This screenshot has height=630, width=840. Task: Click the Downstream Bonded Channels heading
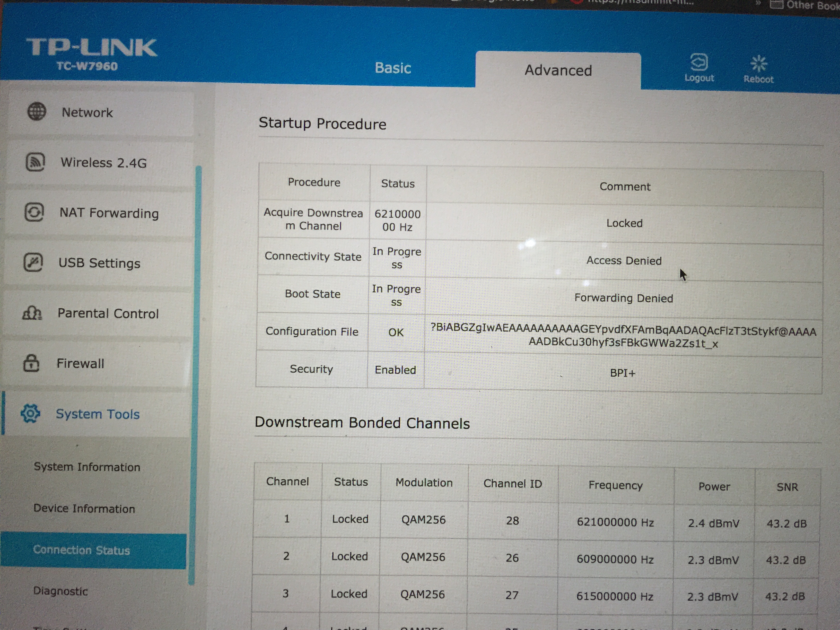tap(362, 423)
